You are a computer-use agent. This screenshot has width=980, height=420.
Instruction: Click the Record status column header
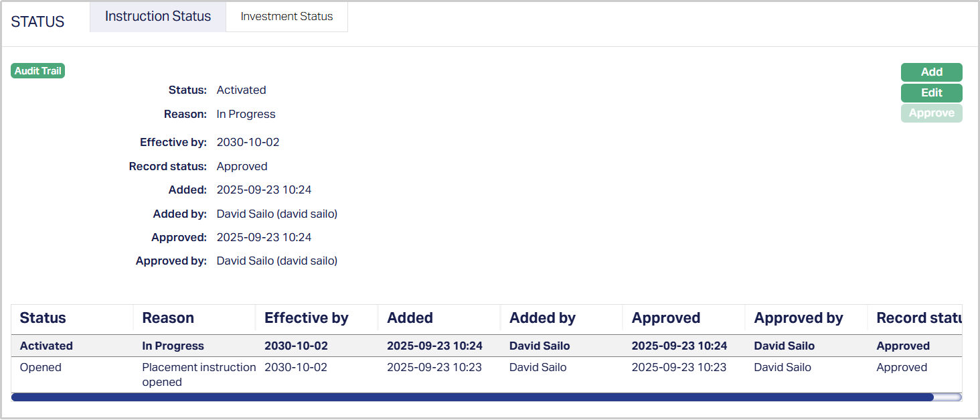tap(917, 318)
